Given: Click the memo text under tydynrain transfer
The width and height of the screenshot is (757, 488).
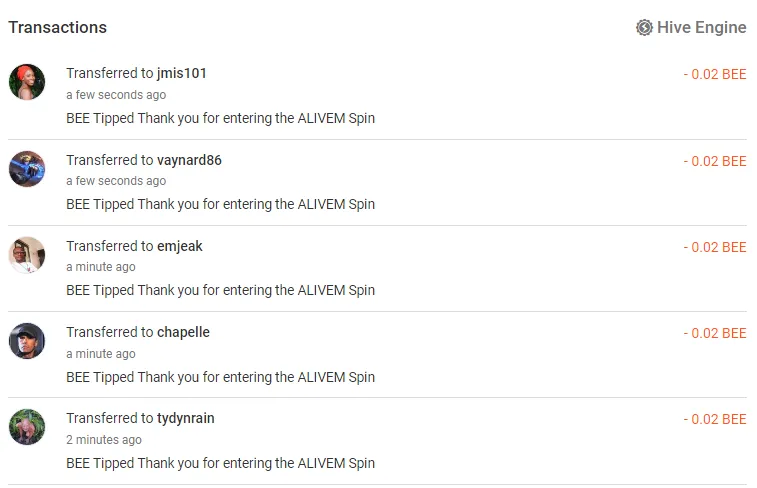Looking at the screenshot, I should (x=221, y=463).
